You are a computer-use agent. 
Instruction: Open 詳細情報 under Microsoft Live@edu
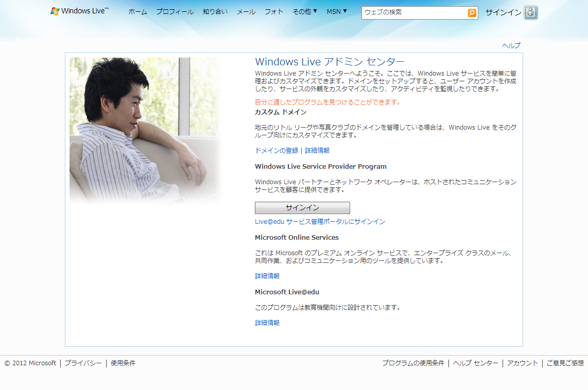point(267,323)
